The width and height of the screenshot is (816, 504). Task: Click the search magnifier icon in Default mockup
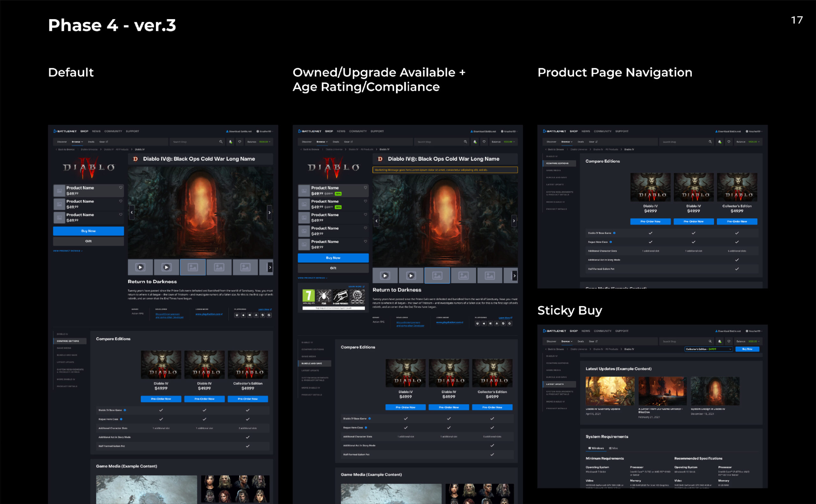221,142
